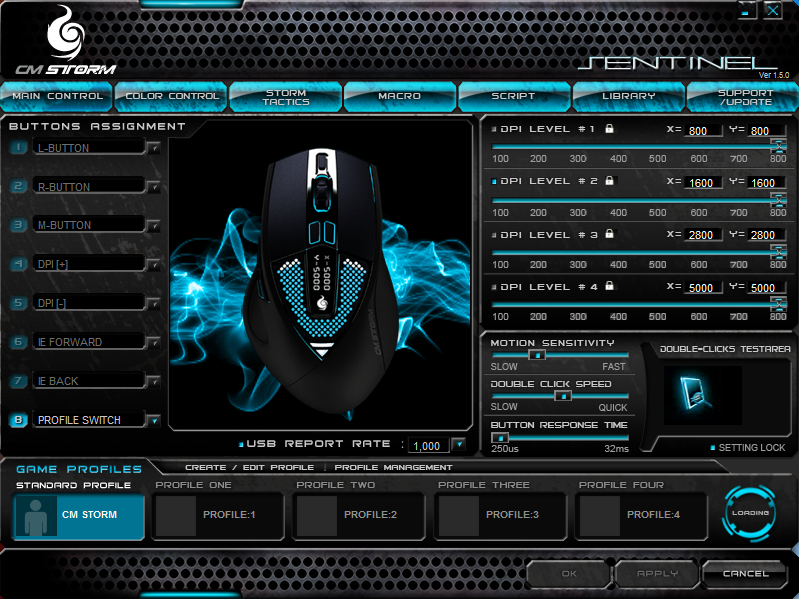The width and height of the screenshot is (799, 599).
Task: Adjust the Motion Sensitivity slider handle
Action: pos(537,355)
